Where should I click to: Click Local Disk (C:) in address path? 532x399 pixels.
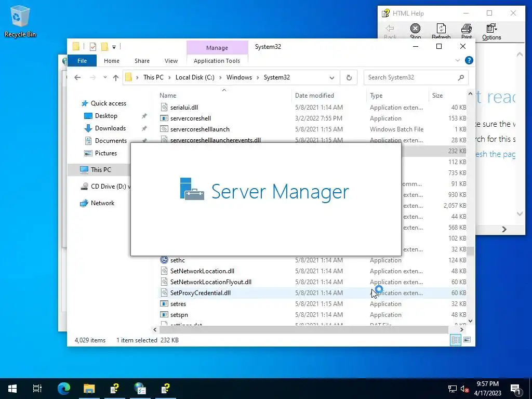point(195,77)
